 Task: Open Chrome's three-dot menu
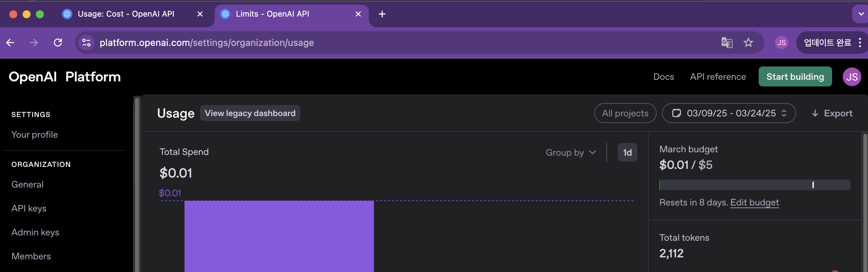(860, 43)
